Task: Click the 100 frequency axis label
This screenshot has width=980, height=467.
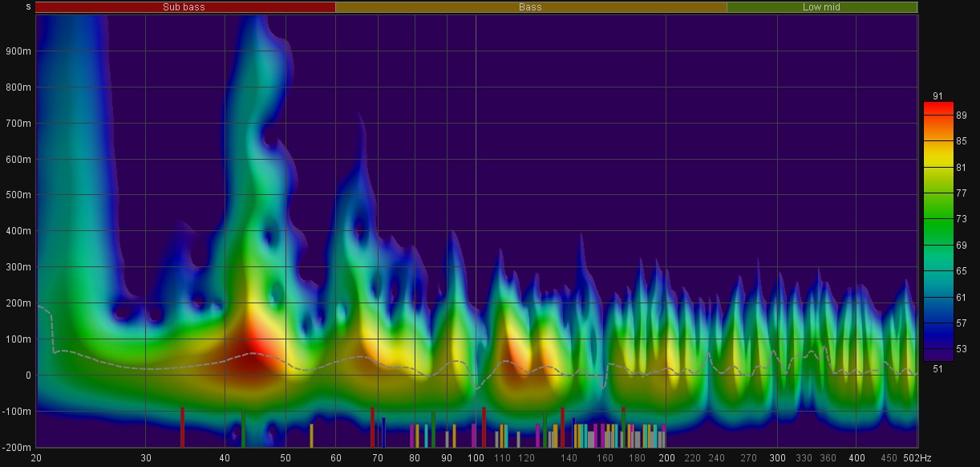Action: tap(476, 458)
